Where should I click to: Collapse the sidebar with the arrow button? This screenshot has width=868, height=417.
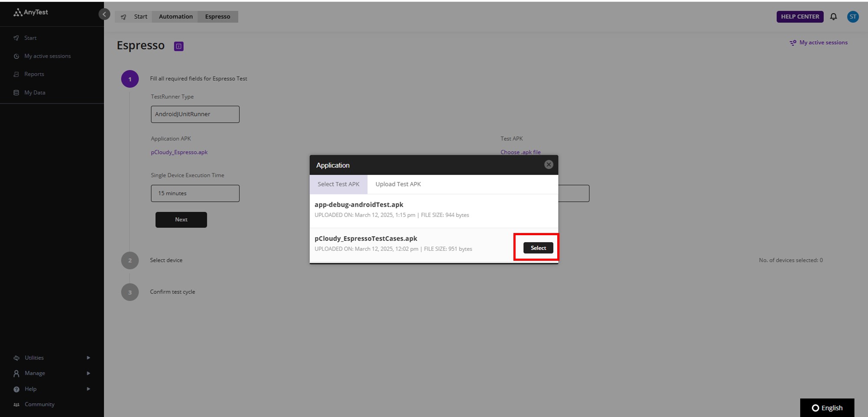(104, 14)
